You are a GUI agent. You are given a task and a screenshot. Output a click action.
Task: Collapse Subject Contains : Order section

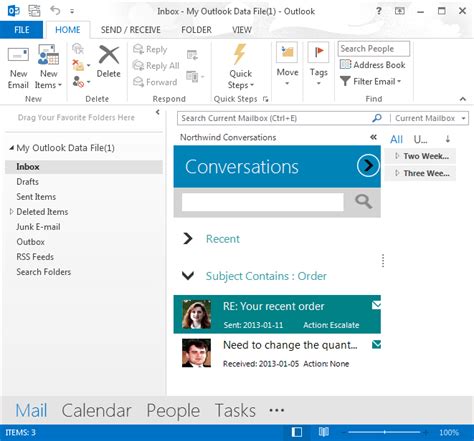pyautogui.click(x=188, y=275)
